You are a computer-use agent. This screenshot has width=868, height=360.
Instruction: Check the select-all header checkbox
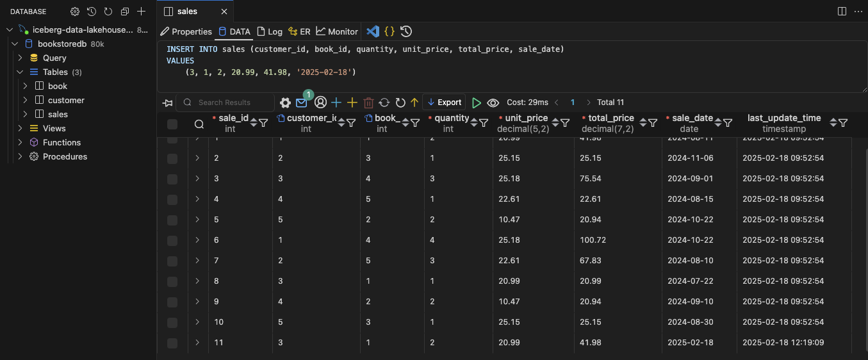(x=172, y=124)
